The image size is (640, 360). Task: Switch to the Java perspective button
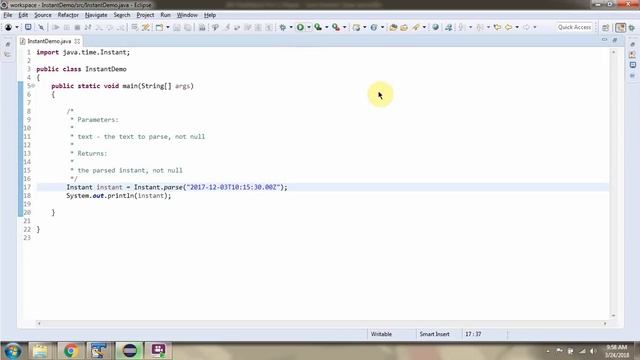click(x=620, y=27)
